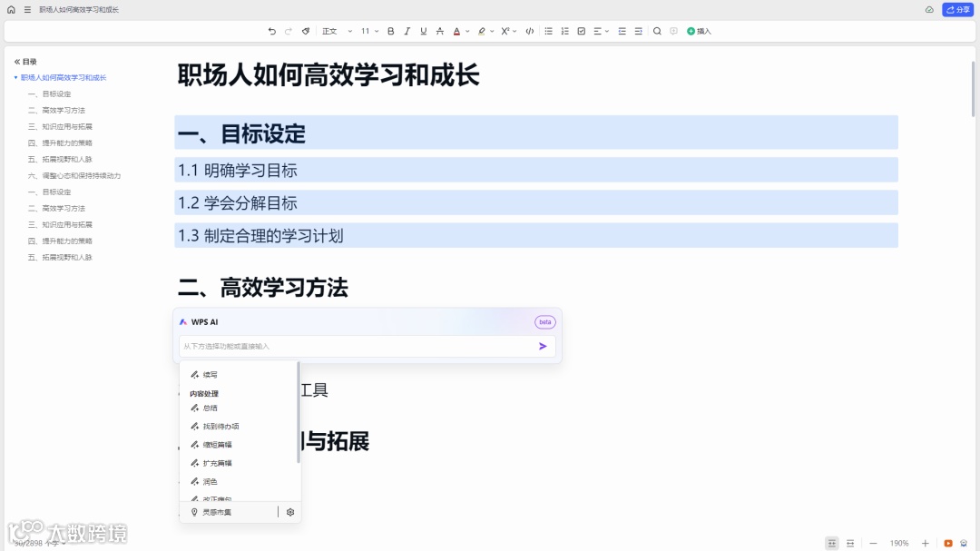Go to first 三、知识应用与拓展 outline entry
This screenshot has height=551, width=980.
click(x=60, y=126)
